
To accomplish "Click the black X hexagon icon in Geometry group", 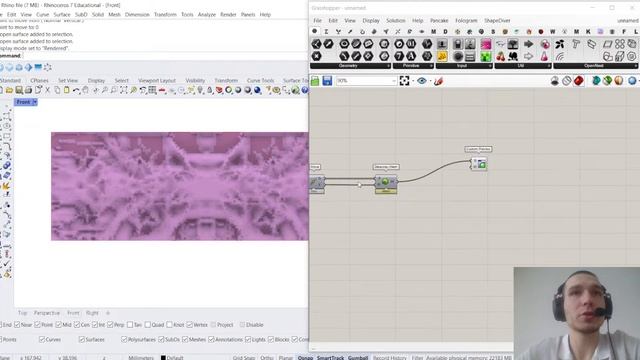I will pyautogui.click(x=316, y=56).
